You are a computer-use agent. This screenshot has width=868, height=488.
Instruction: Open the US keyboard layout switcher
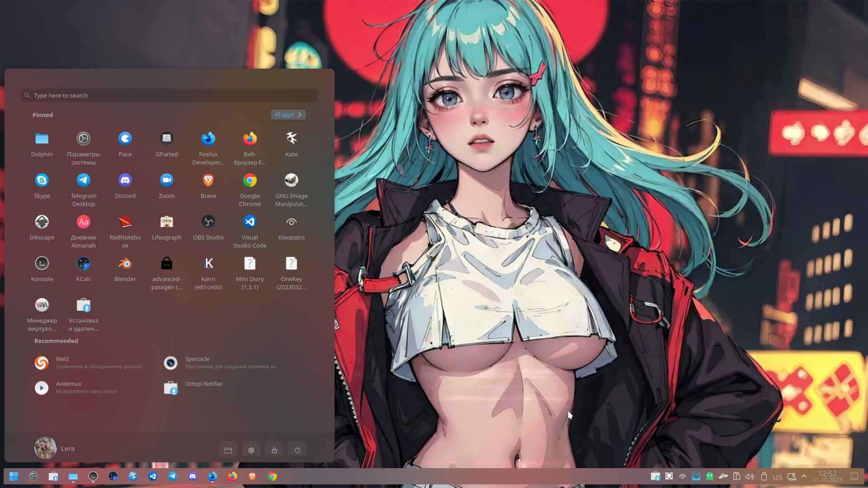pos(778,477)
